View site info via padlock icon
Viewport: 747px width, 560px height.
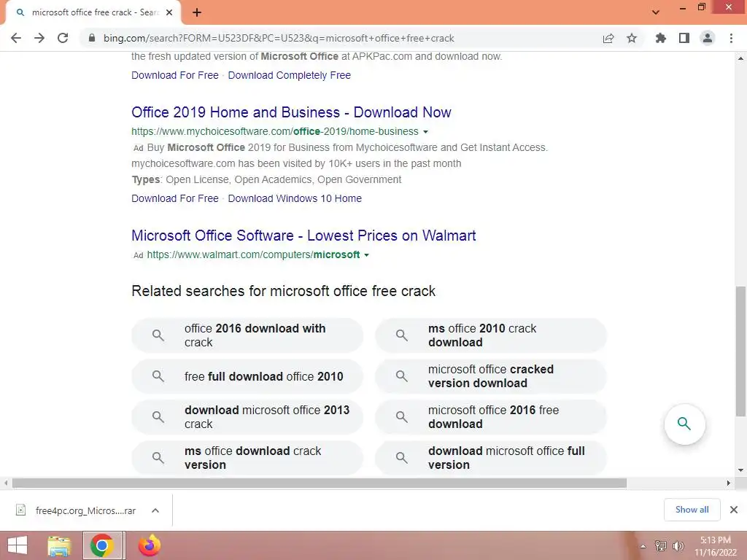92,38
